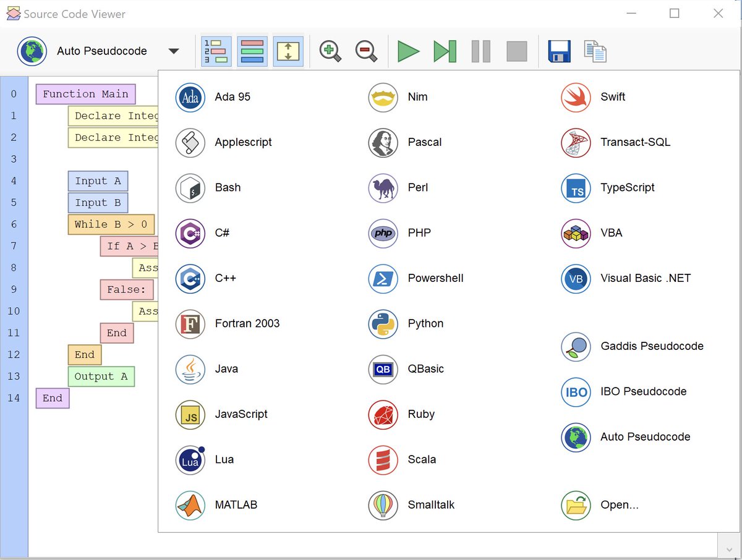Viewport: 742px width, 560px height.
Task: Click the Function Main code block
Action: click(85, 94)
